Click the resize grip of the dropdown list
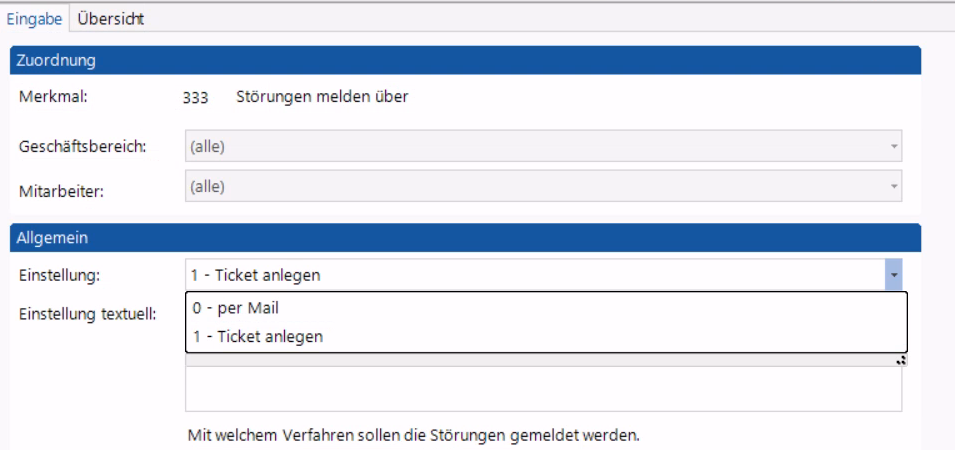The width and height of the screenshot is (955, 450). tap(901, 360)
